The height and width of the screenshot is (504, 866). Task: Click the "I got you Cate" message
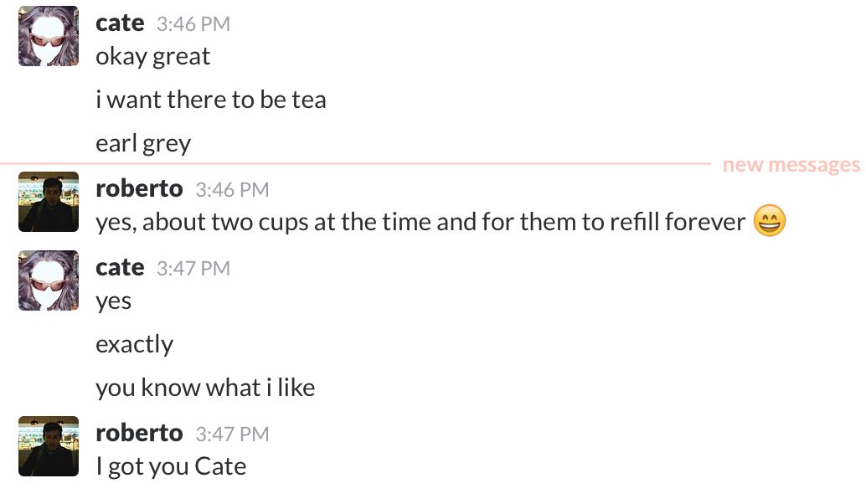point(171,466)
